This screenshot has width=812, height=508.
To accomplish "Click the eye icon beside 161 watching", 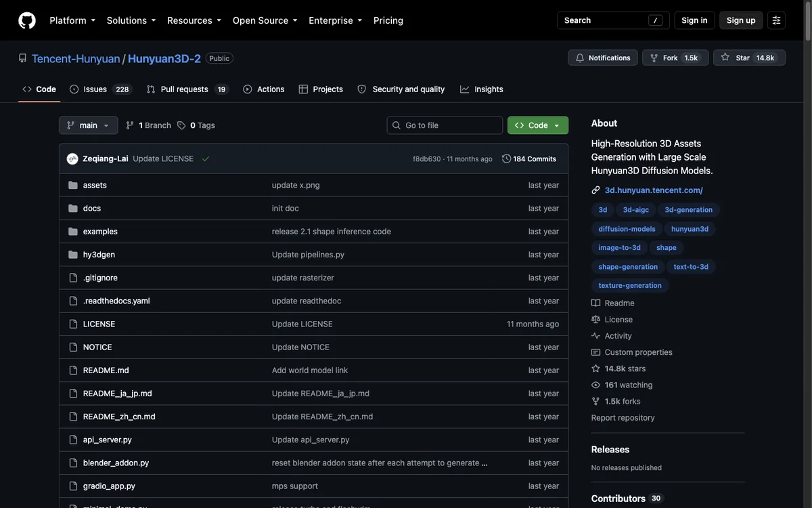I will [595, 385].
